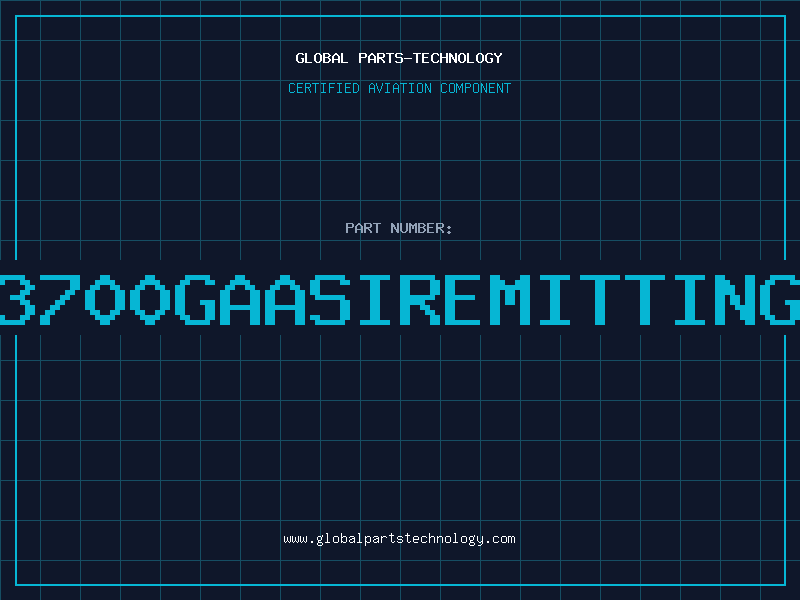
Task: Click the GLOBAL PARTS-TECHNOLOGY heading
Action: click(399, 58)
